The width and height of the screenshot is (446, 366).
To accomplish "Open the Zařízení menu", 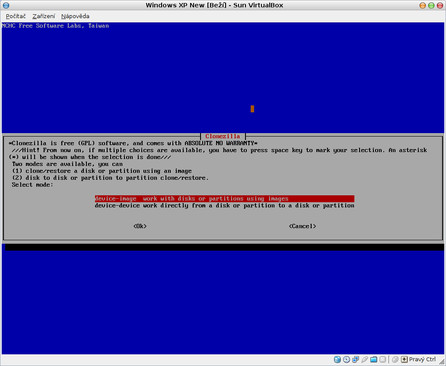I will [44, 16].
